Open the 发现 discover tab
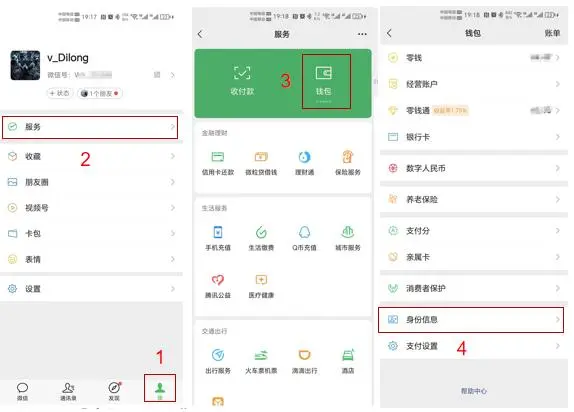 [114, 391]
